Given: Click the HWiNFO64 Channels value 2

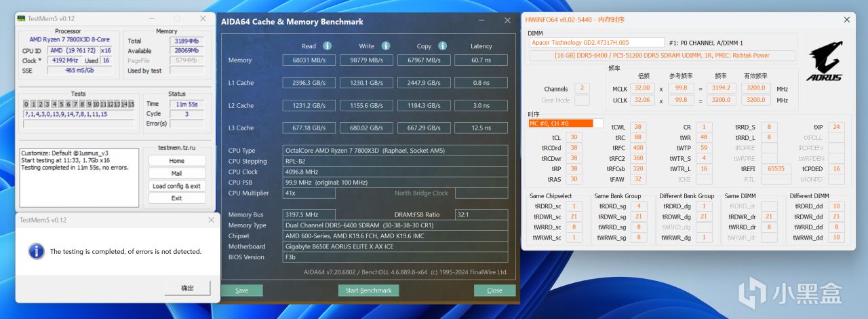Looking at the screenshot, I should [x=582, y=88].
